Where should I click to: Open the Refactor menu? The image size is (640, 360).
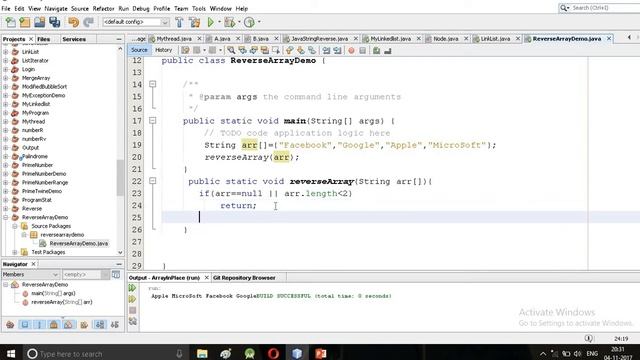click(x=103, y=8)
